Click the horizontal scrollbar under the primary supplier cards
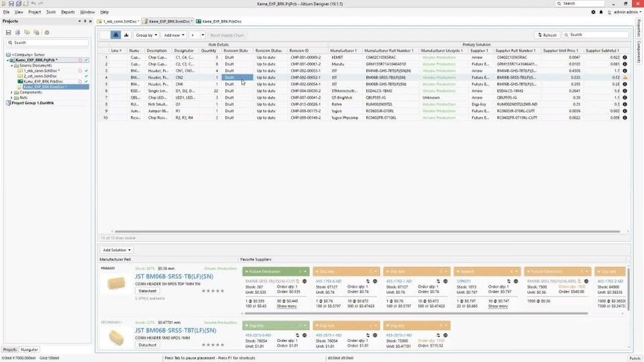 click(416, 314)
